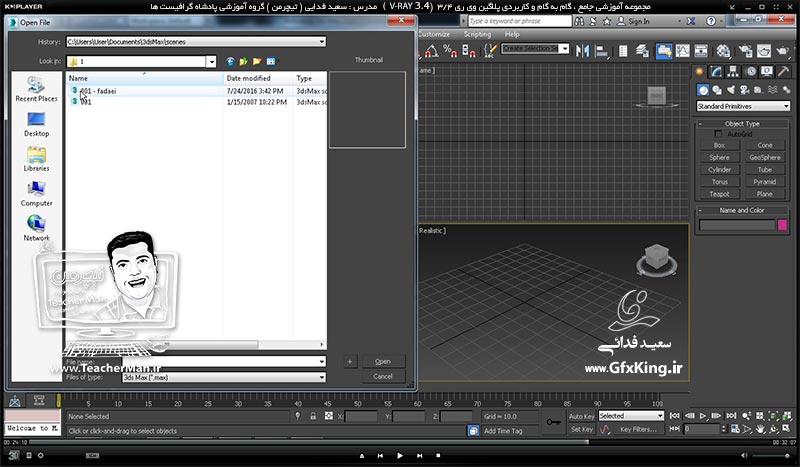
Task: Open the Key Filters dialog
Action: tap(638, 429)
